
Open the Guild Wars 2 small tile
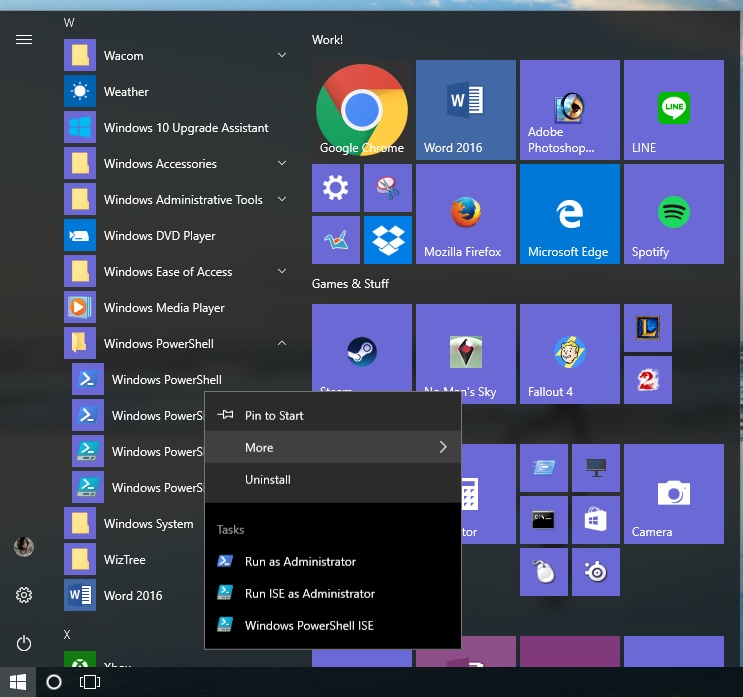[648, 380]
